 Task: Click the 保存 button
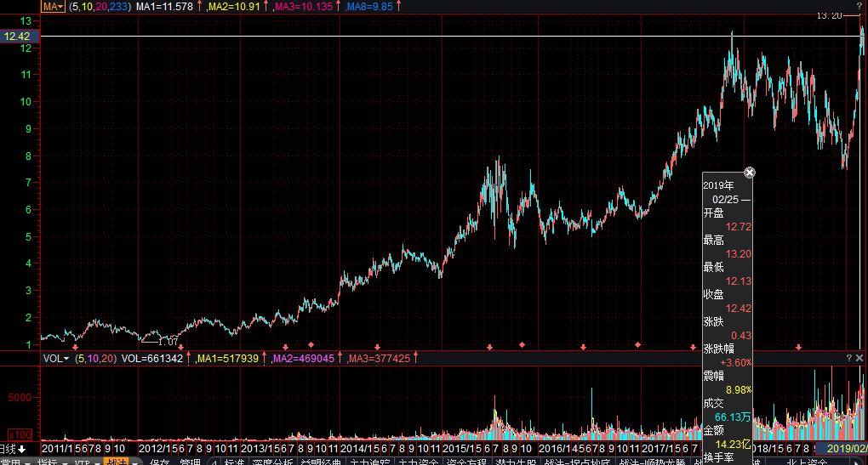(x=160, y=462)
